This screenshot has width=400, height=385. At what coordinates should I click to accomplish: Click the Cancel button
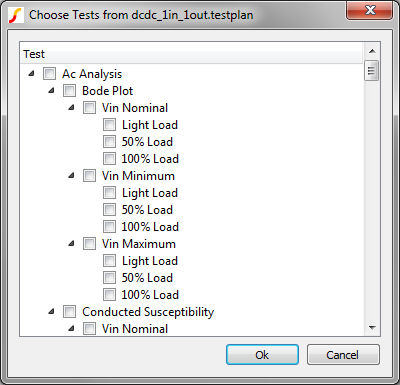[x=343, y=355]
